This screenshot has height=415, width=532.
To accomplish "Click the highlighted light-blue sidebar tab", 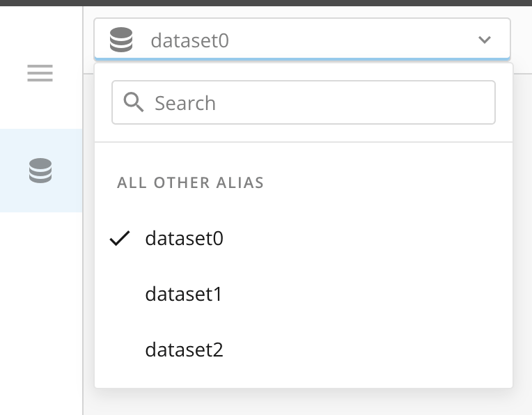I will coord(41,171).
